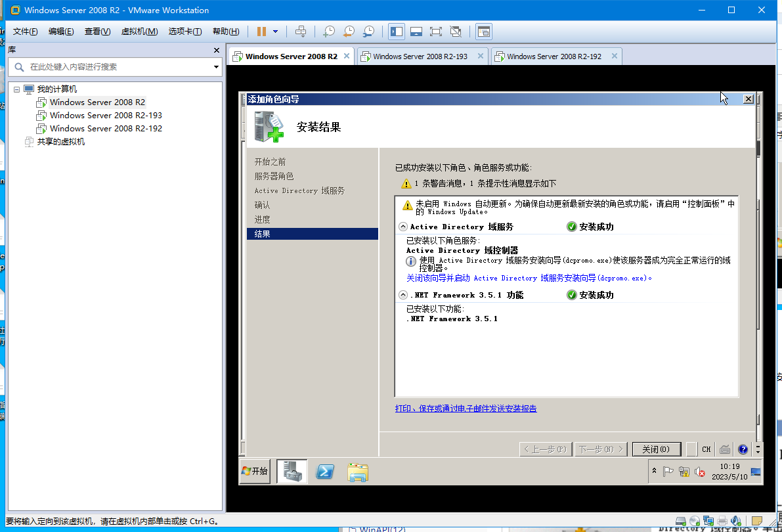Launch PowerShell from the guest taskbar

pos(325,471)
